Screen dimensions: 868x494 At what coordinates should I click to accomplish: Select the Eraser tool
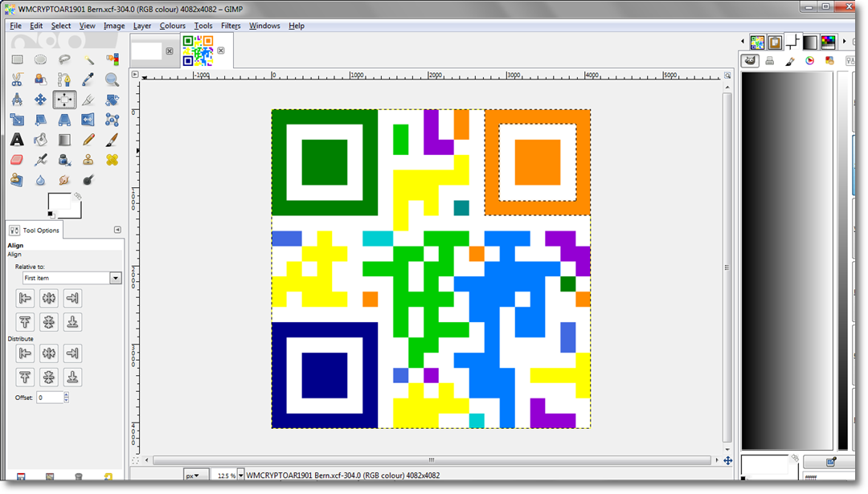tap(17, 160)
